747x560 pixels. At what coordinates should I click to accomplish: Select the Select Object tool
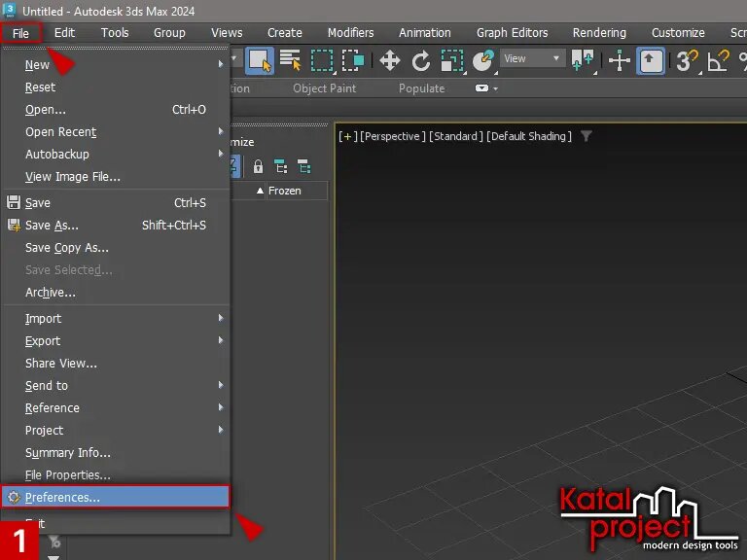click(x=260, y=60)
